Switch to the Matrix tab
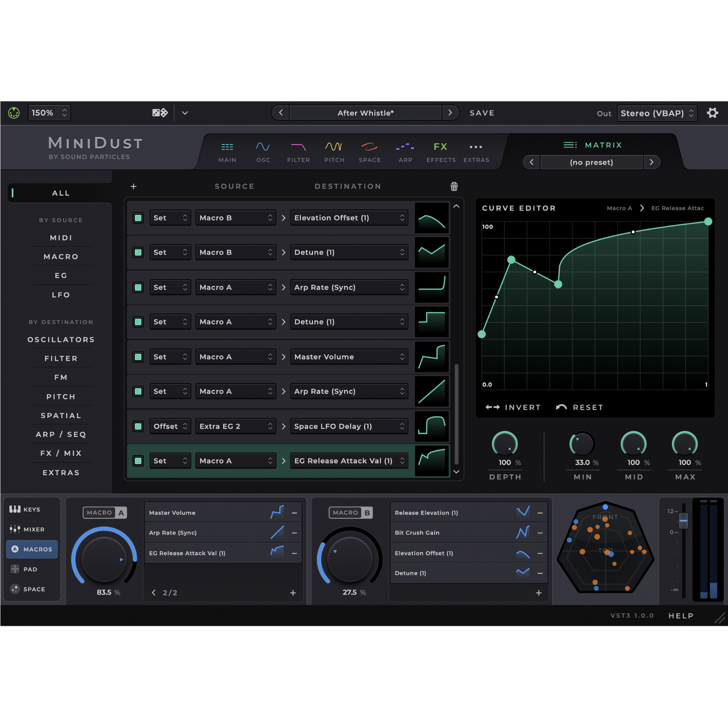 point(592,145)
